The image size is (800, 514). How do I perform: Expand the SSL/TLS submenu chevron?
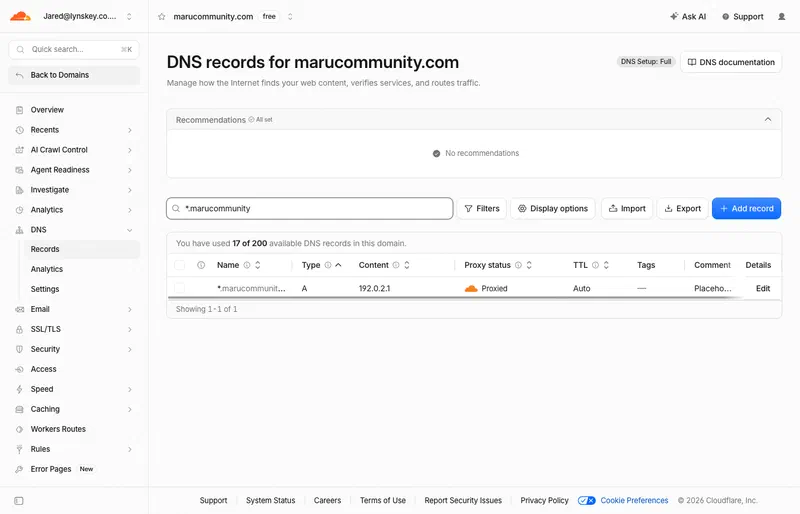pyautogui.click(x=130, y=330)
